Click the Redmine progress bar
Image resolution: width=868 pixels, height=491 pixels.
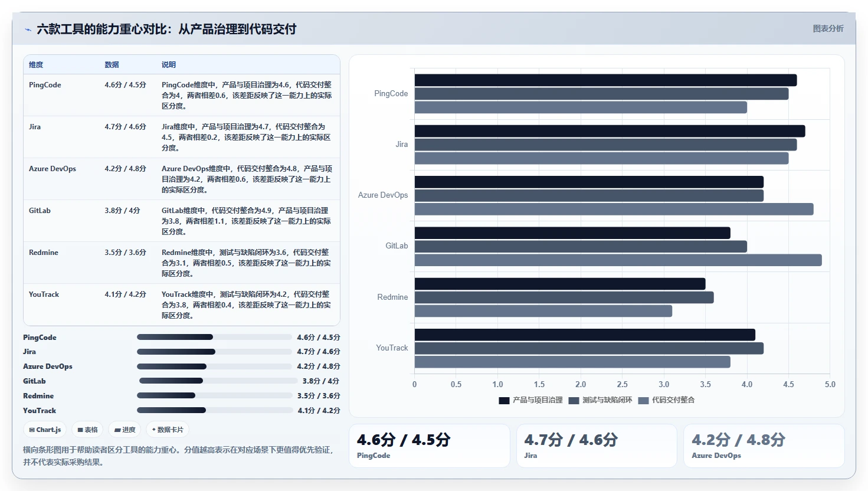215,395
